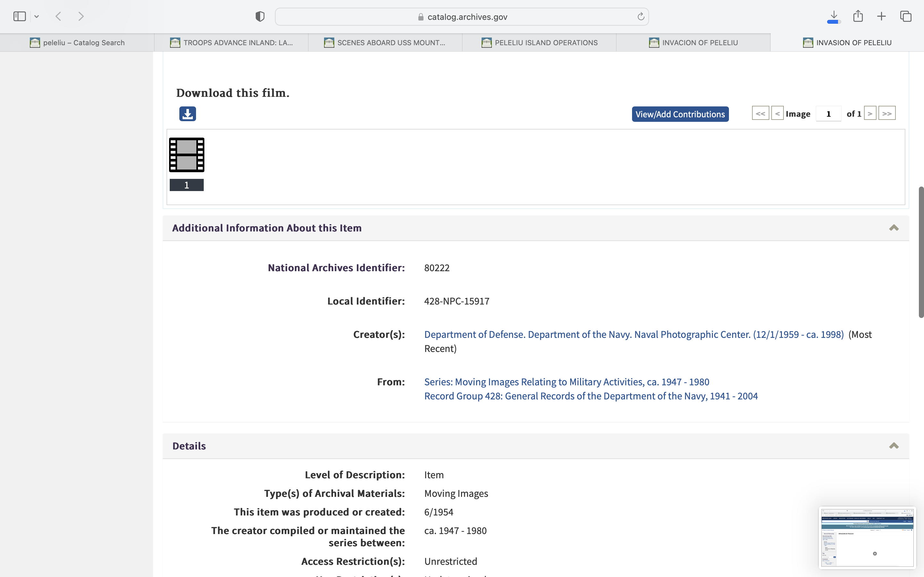Click the blue film download icon

187,114
